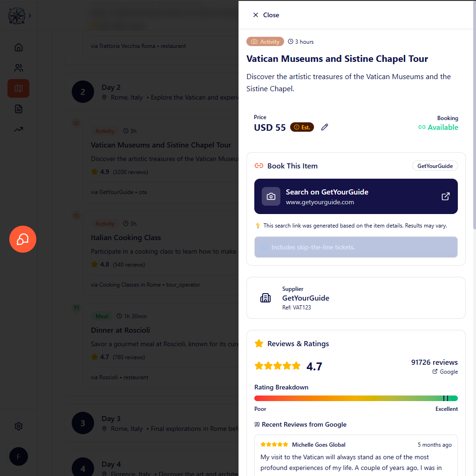476x476 pixels.
Task: Close the activity details panel
Action: (265, 14)
